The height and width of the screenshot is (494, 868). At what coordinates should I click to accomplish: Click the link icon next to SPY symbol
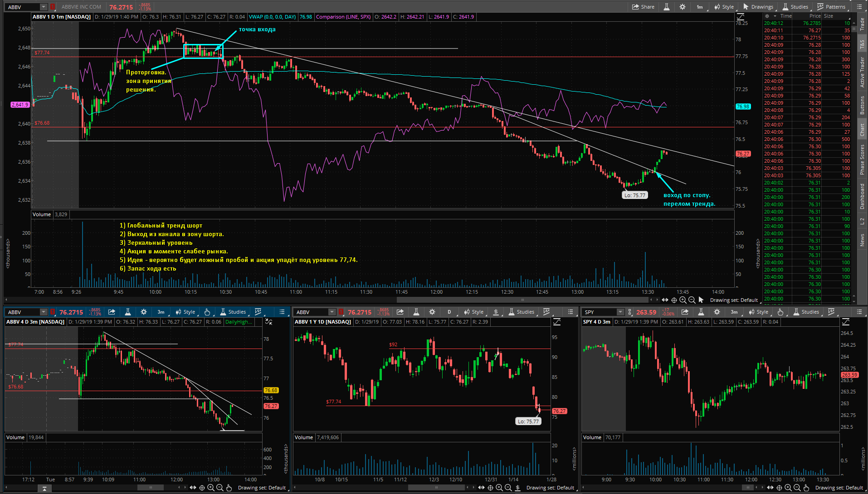(x=629, y=312)
